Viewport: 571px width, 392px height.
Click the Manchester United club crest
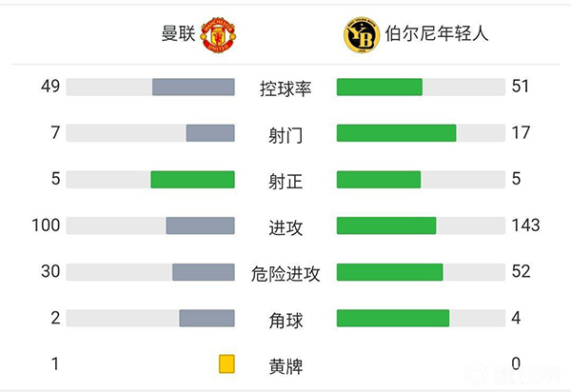[218, 35]
